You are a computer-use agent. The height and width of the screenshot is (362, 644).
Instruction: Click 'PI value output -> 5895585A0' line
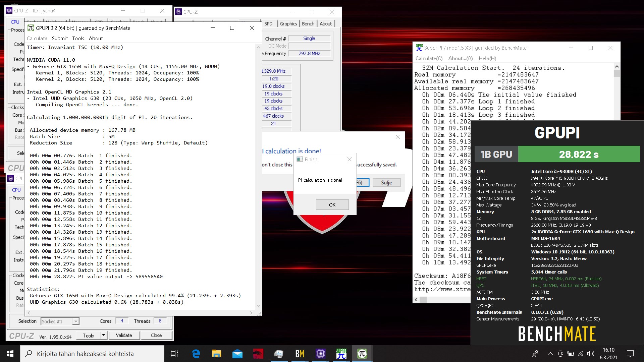[x=96, y=277]
